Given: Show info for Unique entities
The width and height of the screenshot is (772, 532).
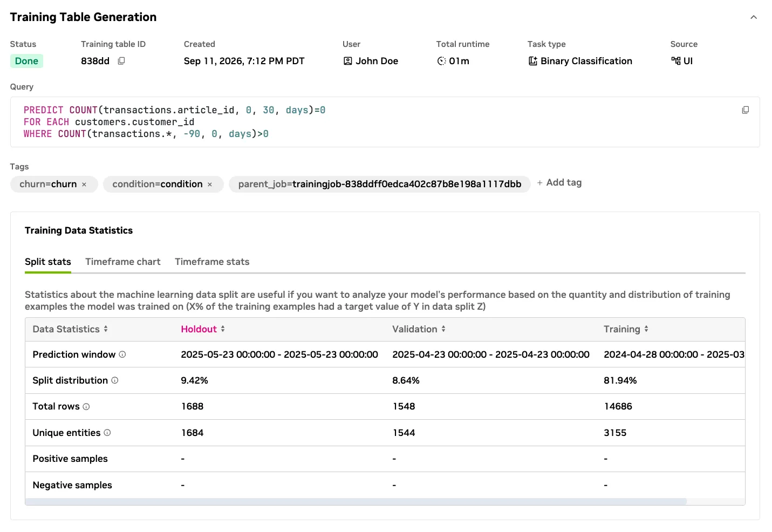Looking at the screenshot, I should click(107, 433).
